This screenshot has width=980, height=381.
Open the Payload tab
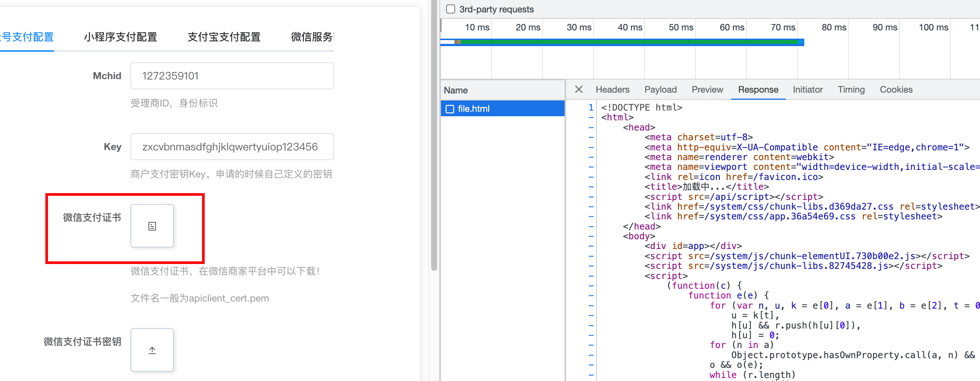tap(660, 90)
